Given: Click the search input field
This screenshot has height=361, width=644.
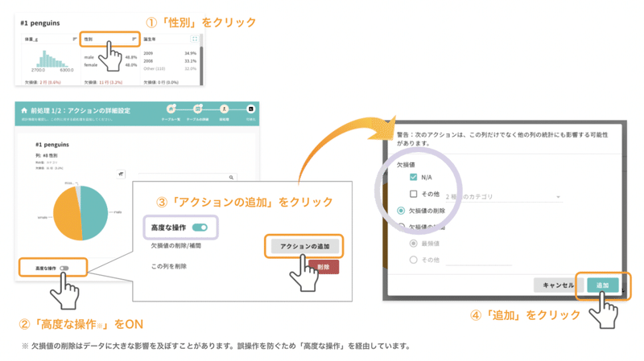Looking at the screenshot, I should [188, 177].
